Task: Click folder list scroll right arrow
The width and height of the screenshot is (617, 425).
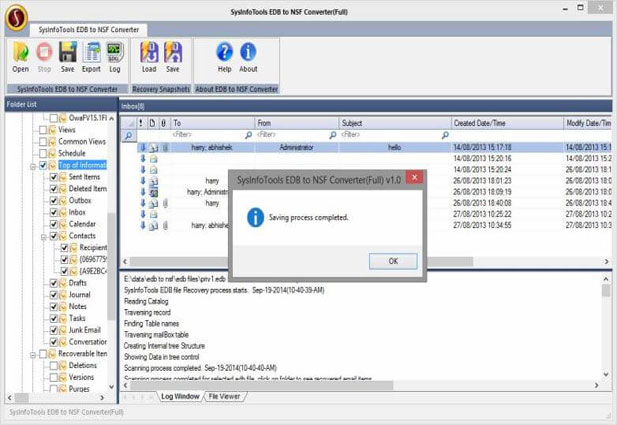Action: (102, 398)
